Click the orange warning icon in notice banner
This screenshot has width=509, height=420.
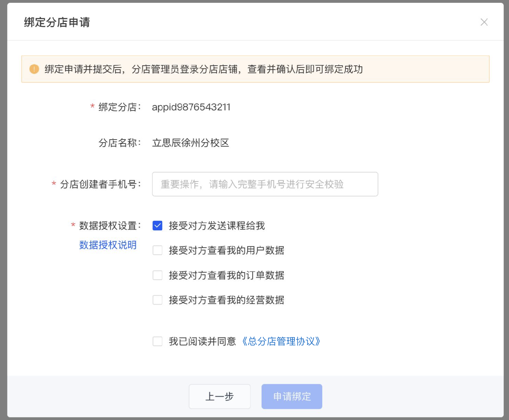pos(34,69)
